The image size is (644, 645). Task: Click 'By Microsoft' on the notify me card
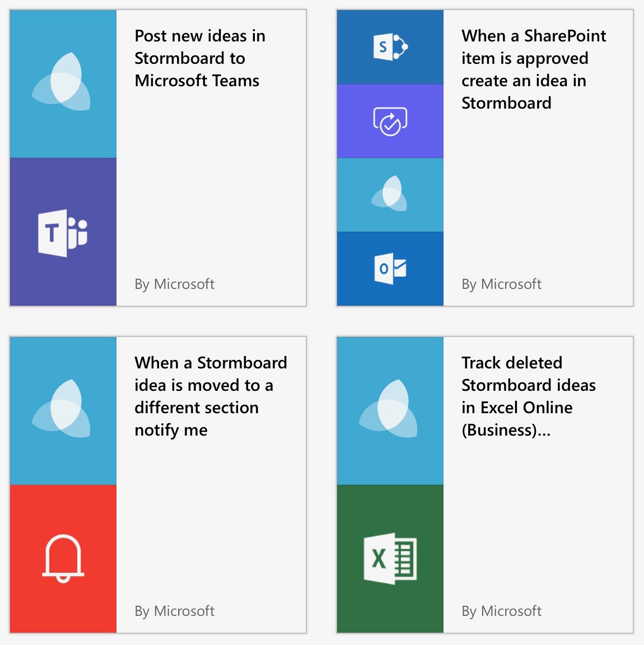pos(175,611)
